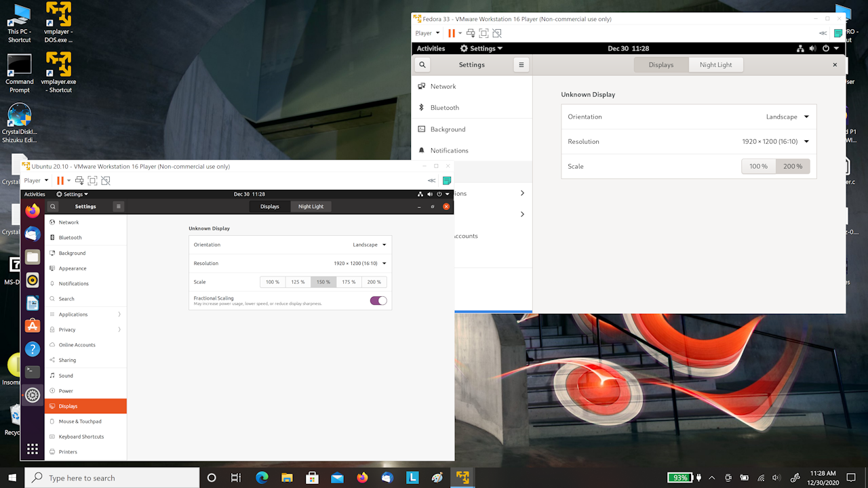The height and width of the screenshot is (488, 868).
Task: Open Ubuntu Software from the dock
Action: (33, 326)
